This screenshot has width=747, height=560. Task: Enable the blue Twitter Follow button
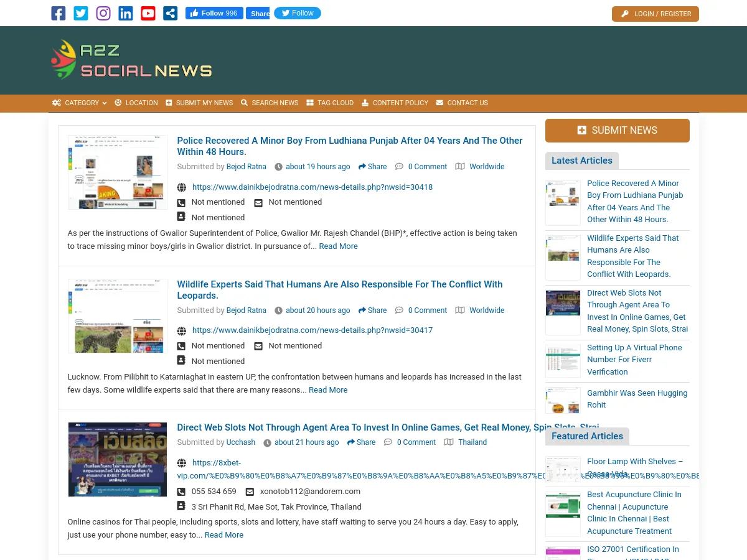pos(297,13)
